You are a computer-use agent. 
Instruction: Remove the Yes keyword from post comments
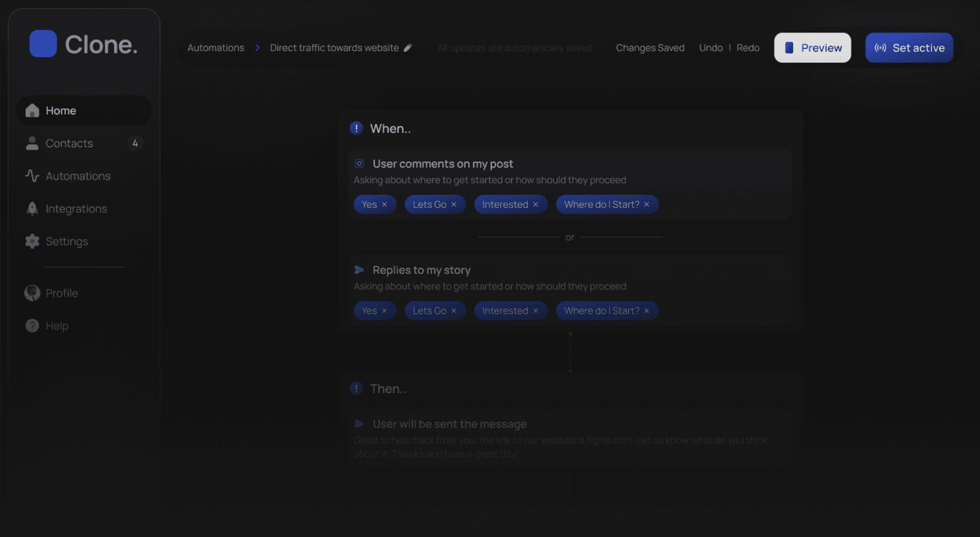(x=385, y=205)
